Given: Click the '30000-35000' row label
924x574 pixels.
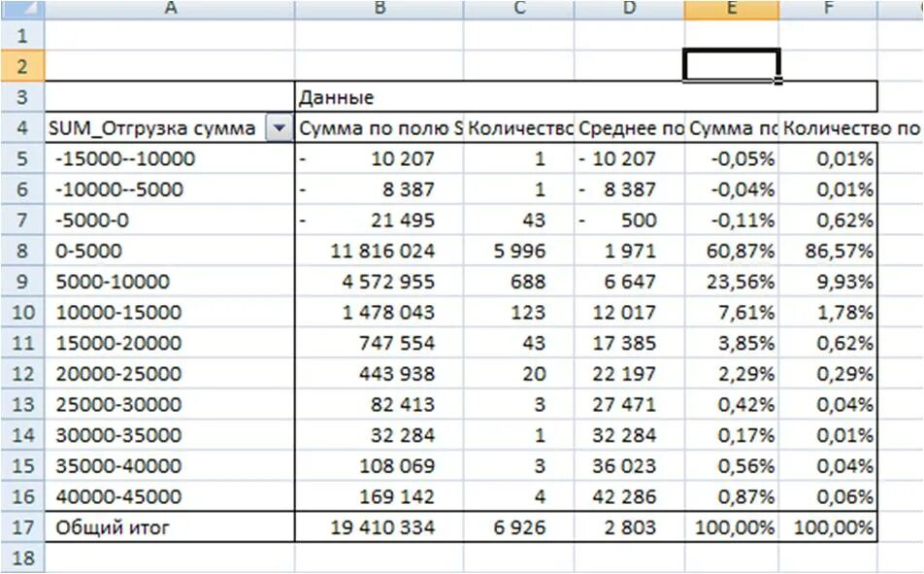Looking at the screenshot, I should 170,434.
